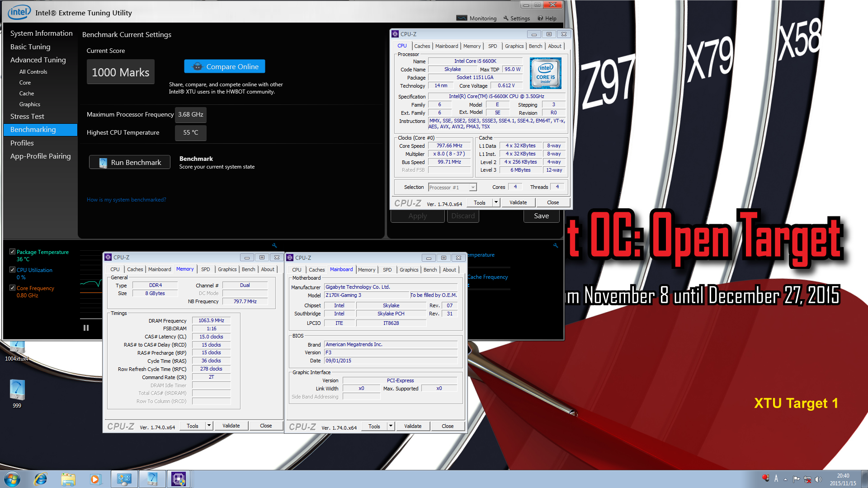
Task: Click the 1000 Marks score box
Action: pyautogui.click(x=120, y=72)
